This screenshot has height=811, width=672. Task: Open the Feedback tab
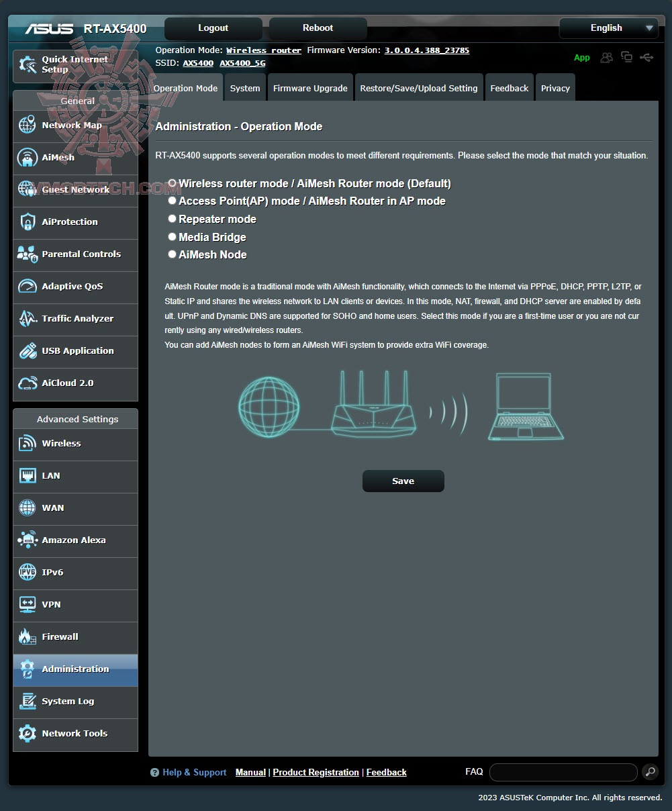coord(510,88)
